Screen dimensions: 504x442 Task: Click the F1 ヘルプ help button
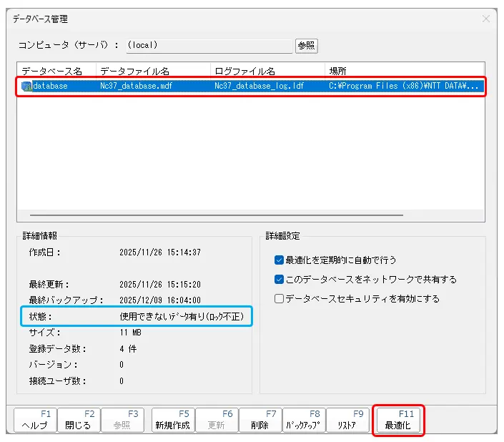click(x=35, y=419)
